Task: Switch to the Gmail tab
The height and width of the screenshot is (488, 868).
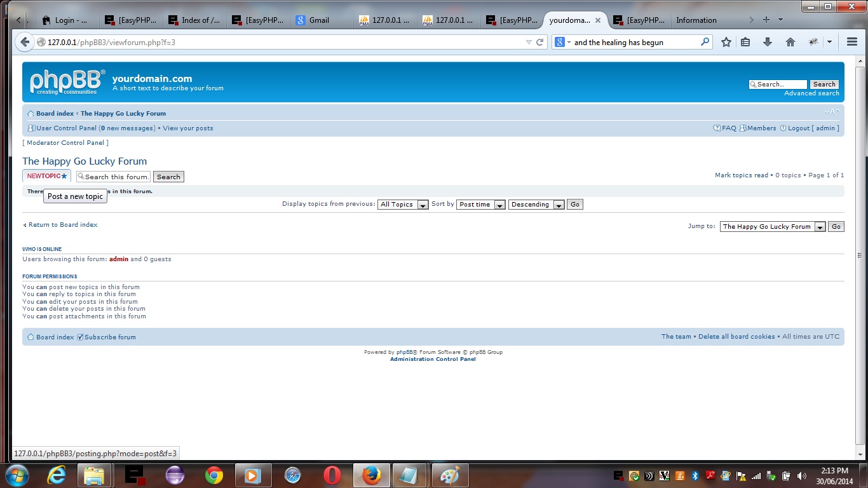Action: pyautogui.click(x=321, y=20)
